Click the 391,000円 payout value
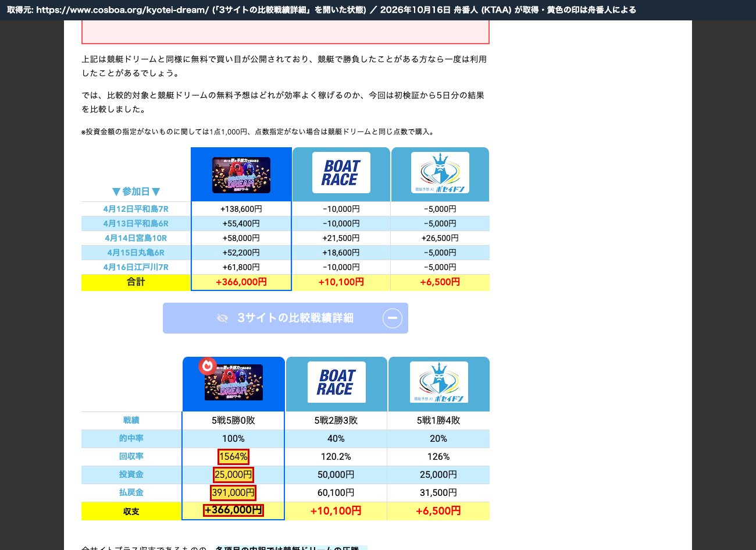756x550 pixels. click(233, 492)
